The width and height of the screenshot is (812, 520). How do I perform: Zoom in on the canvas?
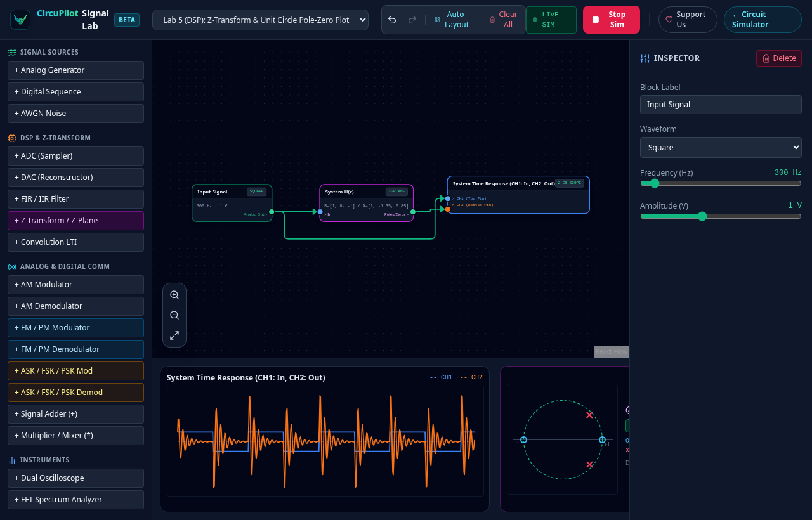point(174,295)
